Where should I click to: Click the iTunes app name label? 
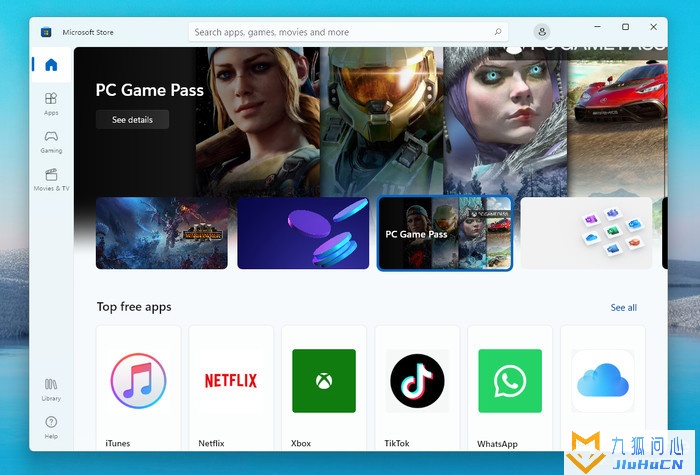[118, 443]
